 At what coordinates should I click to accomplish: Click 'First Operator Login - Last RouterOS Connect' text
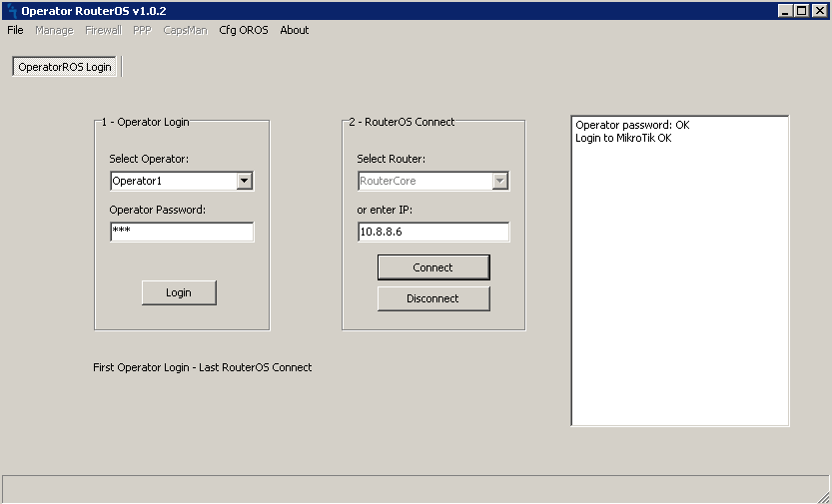[202, 367]
